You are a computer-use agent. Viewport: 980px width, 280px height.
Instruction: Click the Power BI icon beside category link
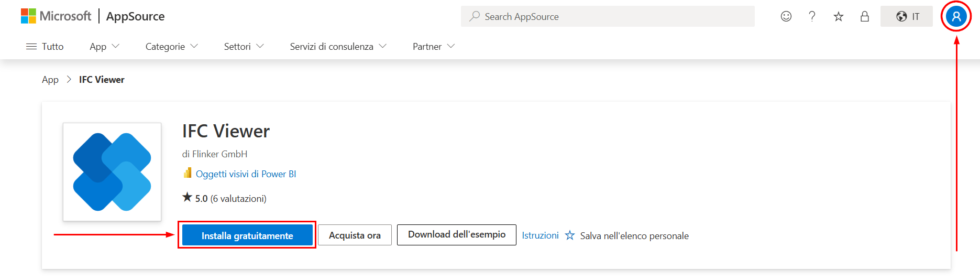tap(188, 173)
